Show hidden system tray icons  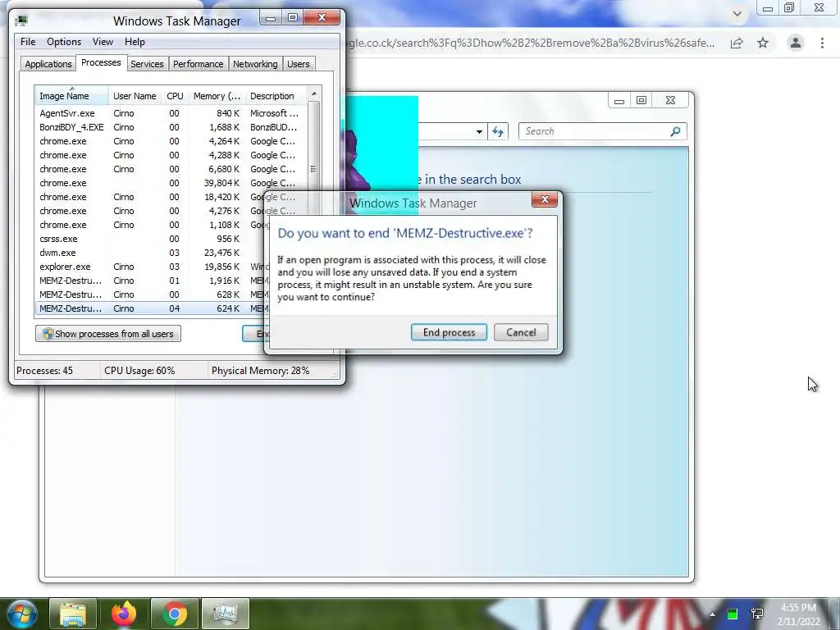point(712,614)
